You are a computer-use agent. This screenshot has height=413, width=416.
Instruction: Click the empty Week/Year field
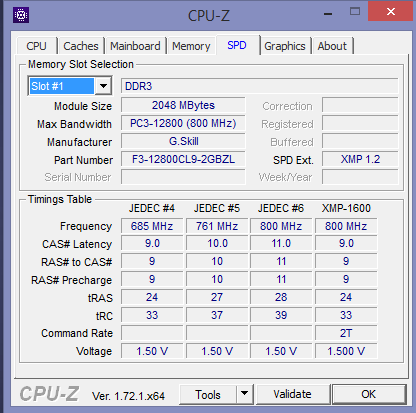point(360,177)
